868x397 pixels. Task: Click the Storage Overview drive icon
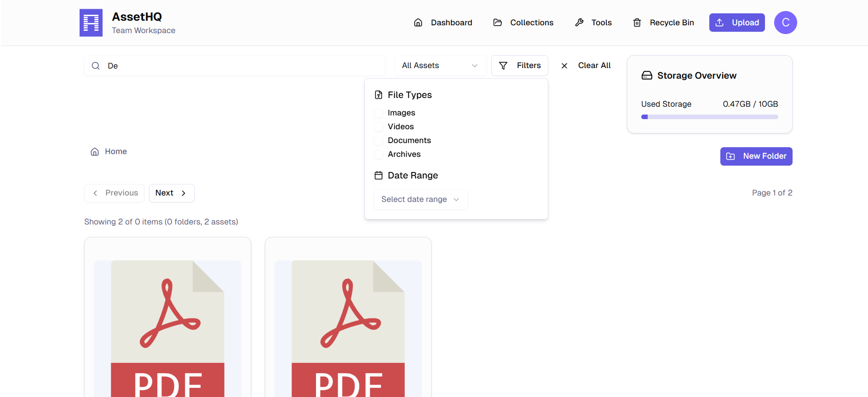click(x=647, y=75)
